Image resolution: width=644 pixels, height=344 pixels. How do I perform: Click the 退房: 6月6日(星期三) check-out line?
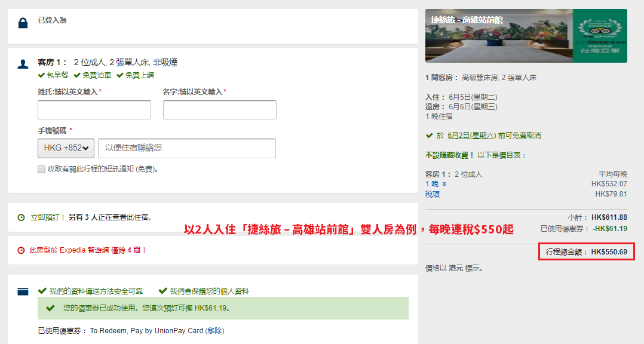pyautogui.click(x=461, y=107)
